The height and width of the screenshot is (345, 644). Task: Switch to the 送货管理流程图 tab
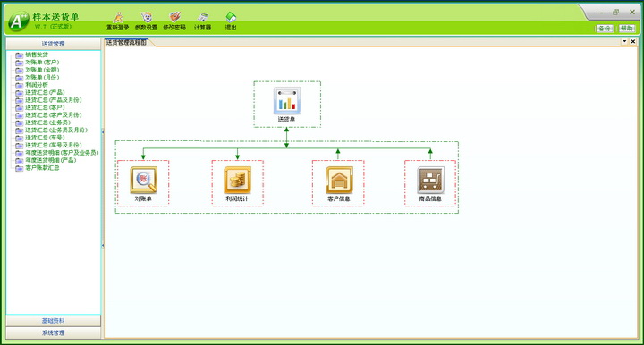coord(126,42)
